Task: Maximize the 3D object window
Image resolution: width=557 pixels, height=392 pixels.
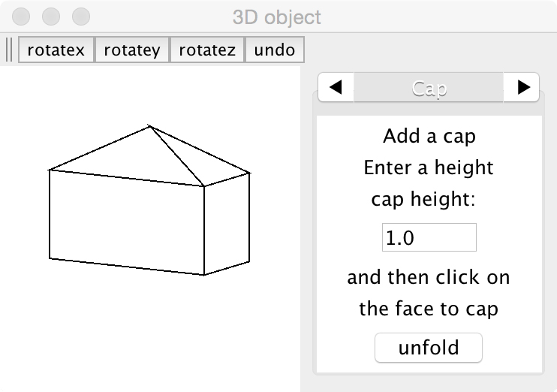Action: tap(80, 16)
